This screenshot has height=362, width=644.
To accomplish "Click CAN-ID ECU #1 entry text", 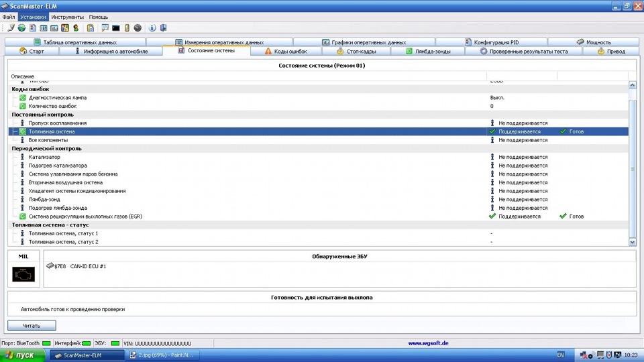I will 88,266.
